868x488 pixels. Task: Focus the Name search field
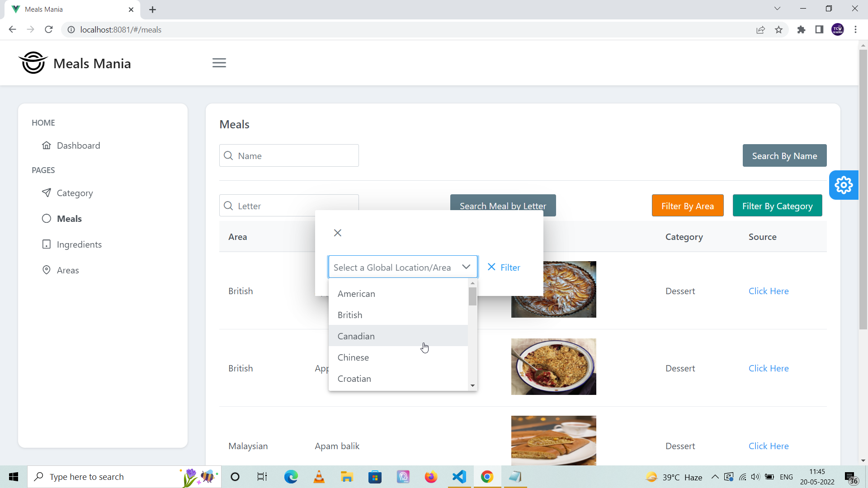point(289,155)
